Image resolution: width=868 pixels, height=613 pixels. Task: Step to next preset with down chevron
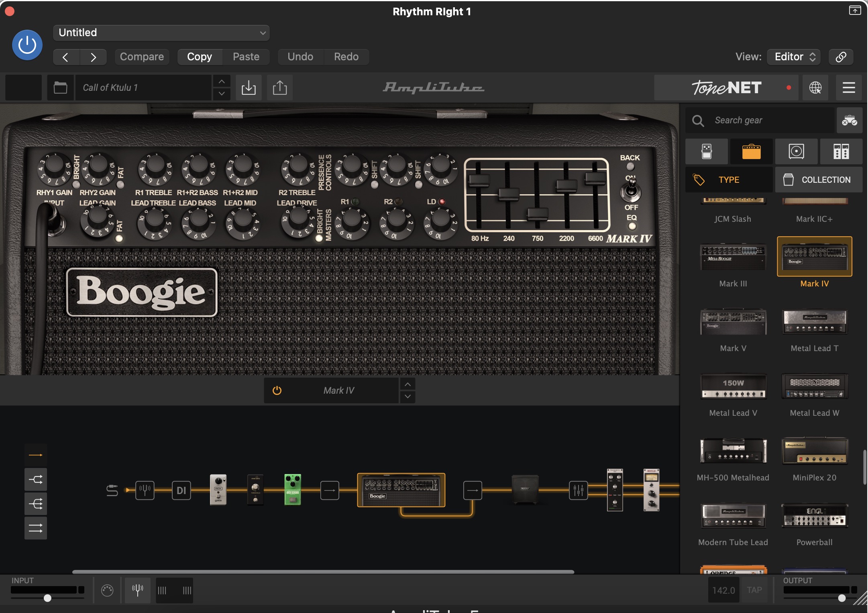222,94
